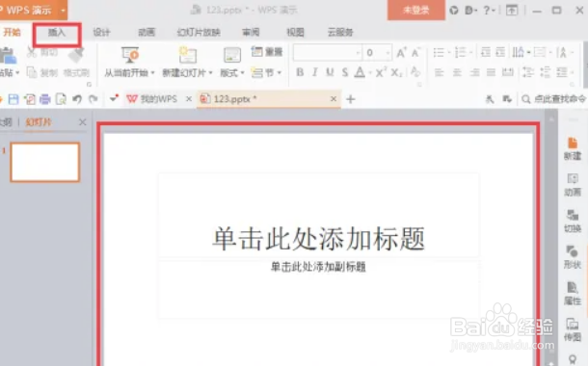Switch to the 开始 ribbon tab

(12, 32)
